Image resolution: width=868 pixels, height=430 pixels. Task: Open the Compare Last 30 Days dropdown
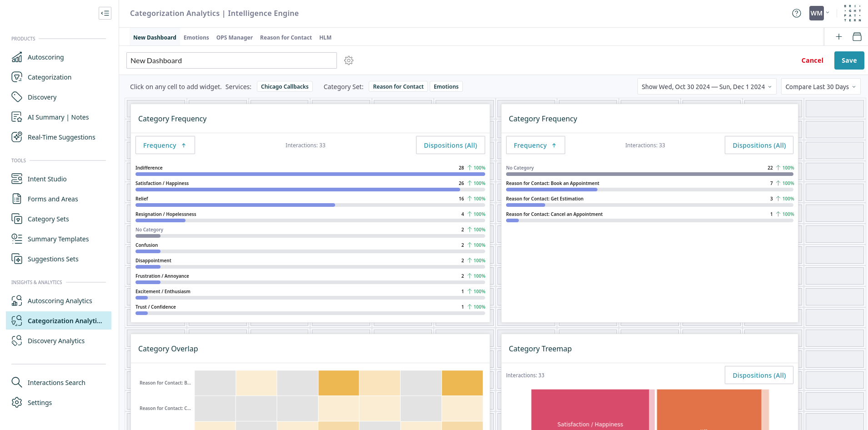click(820, 87)
